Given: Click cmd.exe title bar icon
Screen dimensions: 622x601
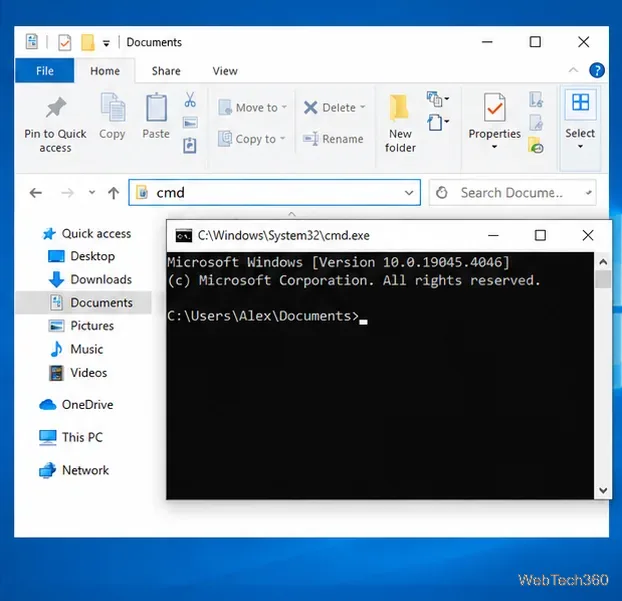Looking at the screenshot, I should tap(184, 236).
